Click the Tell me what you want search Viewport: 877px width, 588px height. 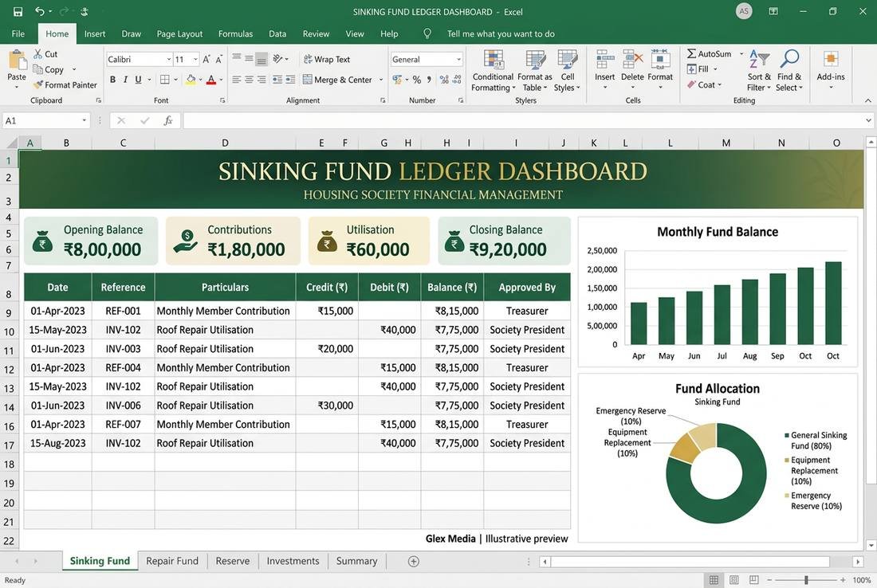tap(501, 33)
